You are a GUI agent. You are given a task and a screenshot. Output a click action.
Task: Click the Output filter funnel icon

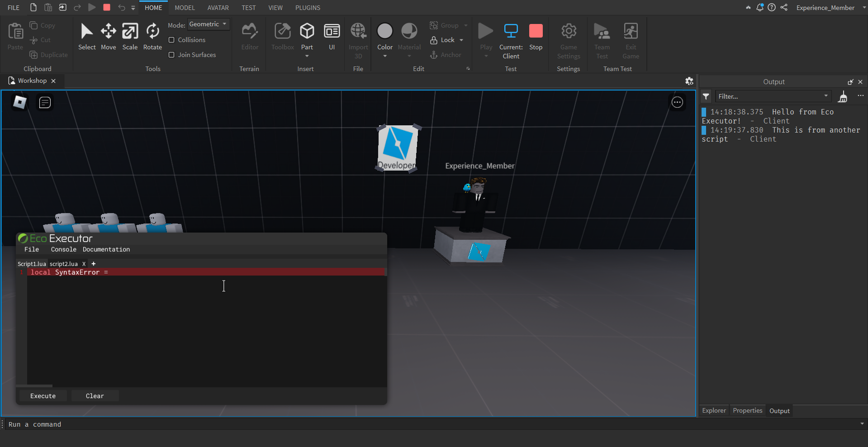[706, 96]
